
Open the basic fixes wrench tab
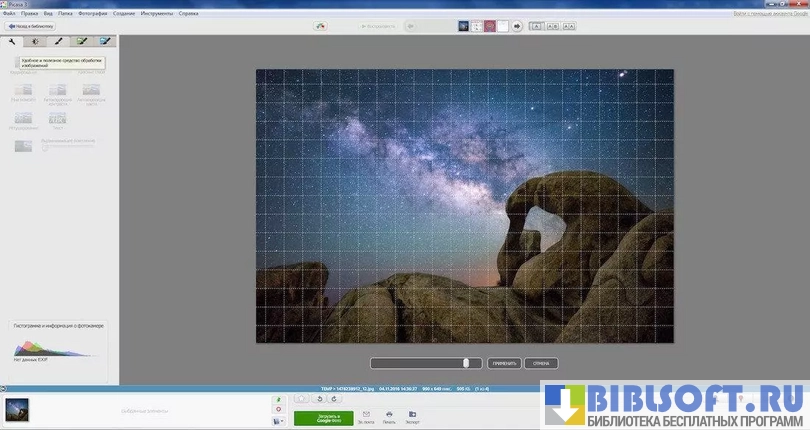click(13, 42)
